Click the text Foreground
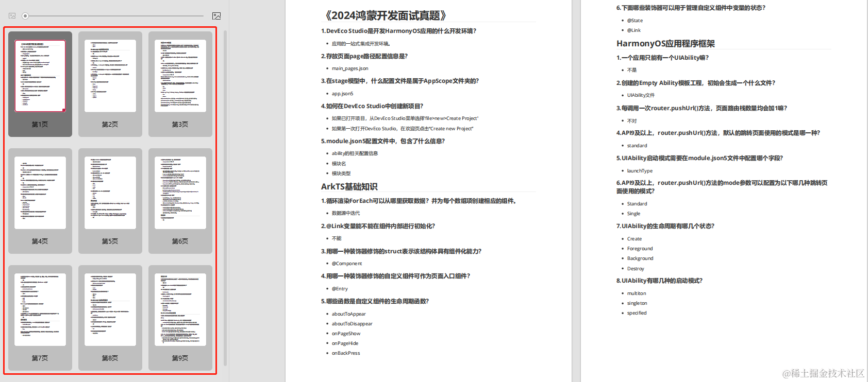 point(640,249)
